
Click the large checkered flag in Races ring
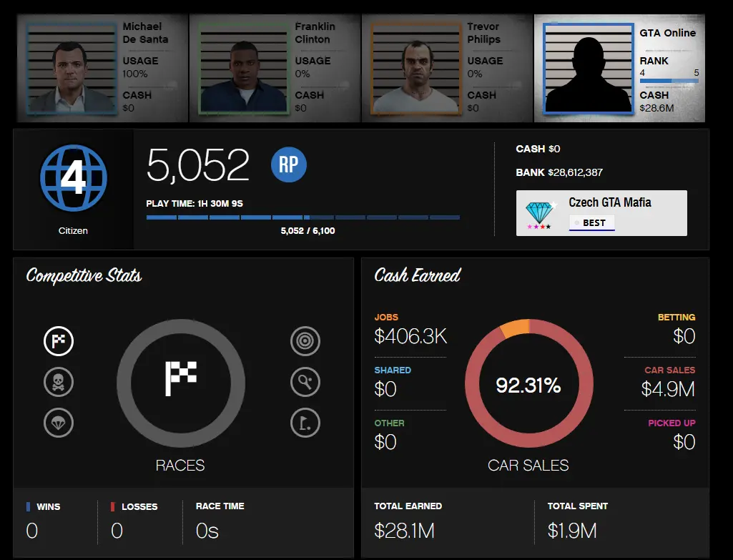point(181,378)
